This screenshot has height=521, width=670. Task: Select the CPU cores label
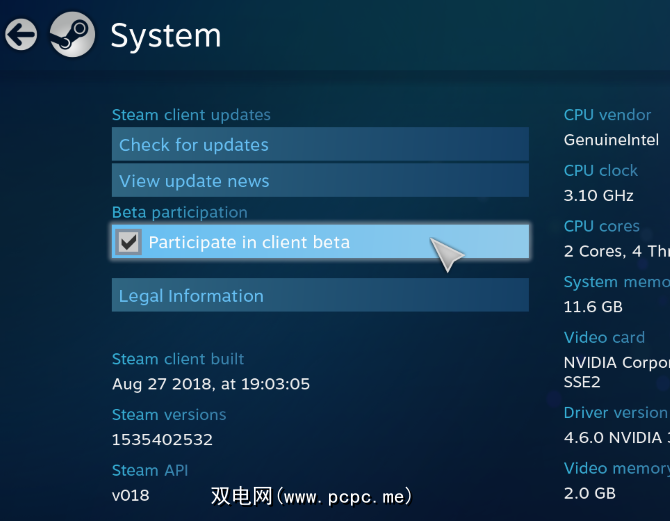(601, 226)
